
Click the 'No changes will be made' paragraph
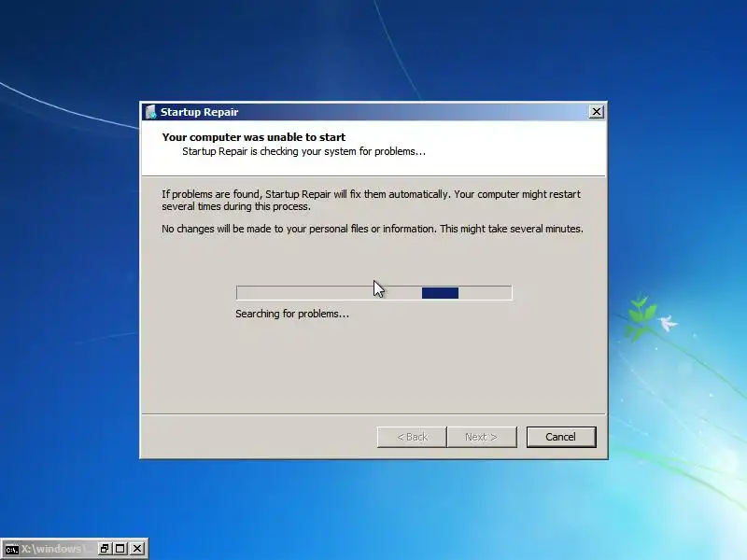(x=372, y=229)
